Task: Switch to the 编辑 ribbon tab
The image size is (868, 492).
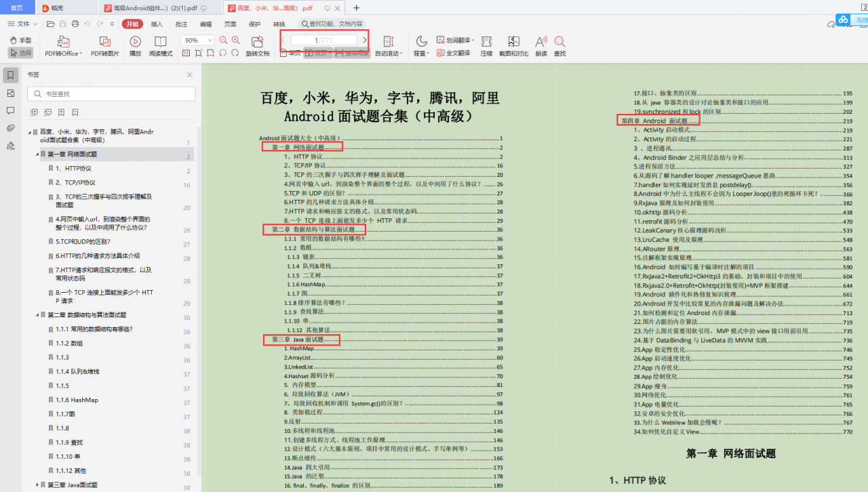Action: pyautogui.click(x=205, y=24)
